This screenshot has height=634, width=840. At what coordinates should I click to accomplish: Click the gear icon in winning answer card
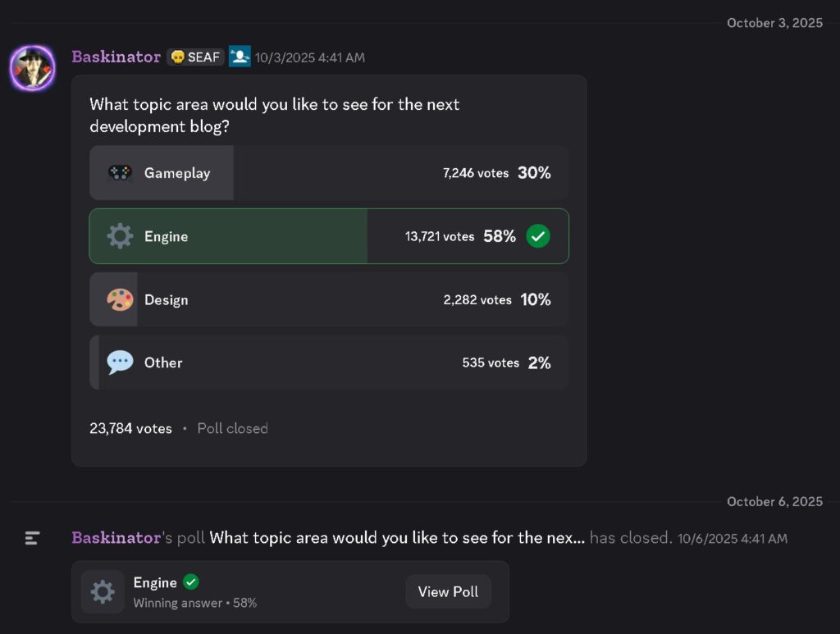103,591
